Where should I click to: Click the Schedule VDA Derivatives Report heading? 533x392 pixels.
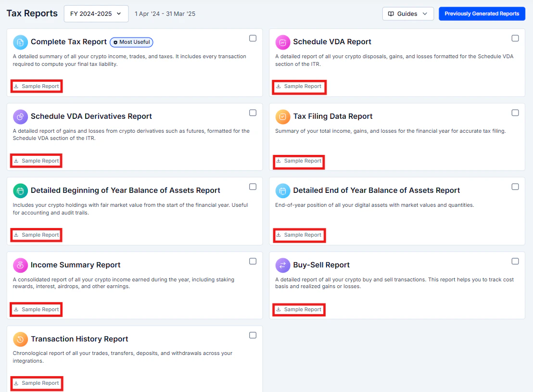(91, 116)
